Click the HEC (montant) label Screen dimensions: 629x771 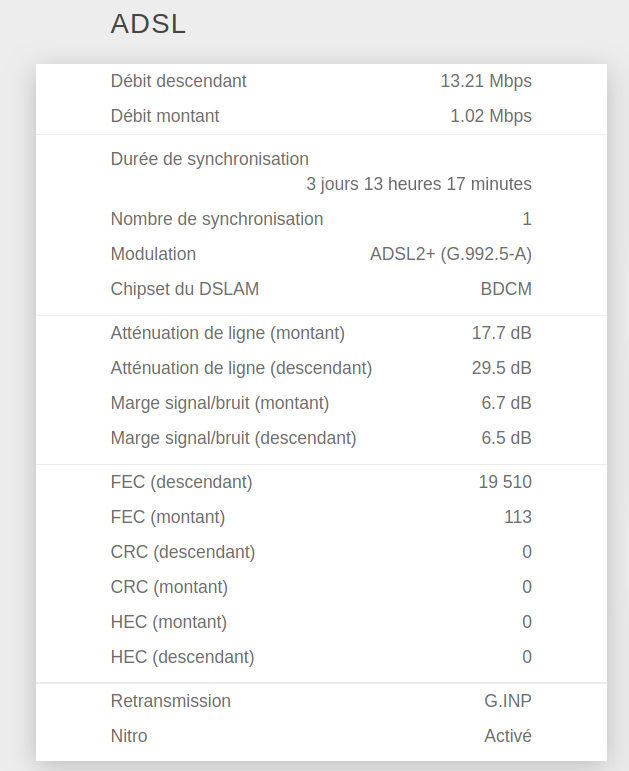point(169,622)
